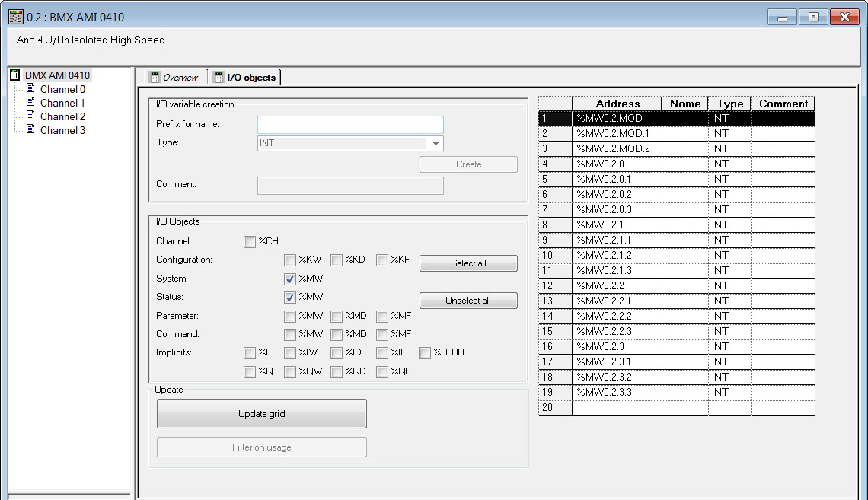This screenshot has width=868, height=500.
Task: Enable the Implicits %I checkbox
Action: (250, 353)
